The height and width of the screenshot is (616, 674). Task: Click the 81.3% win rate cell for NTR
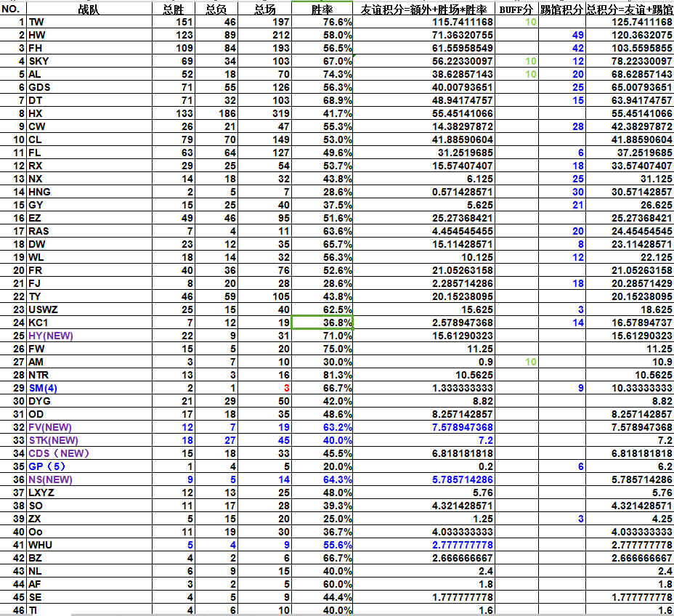(322, 375)
